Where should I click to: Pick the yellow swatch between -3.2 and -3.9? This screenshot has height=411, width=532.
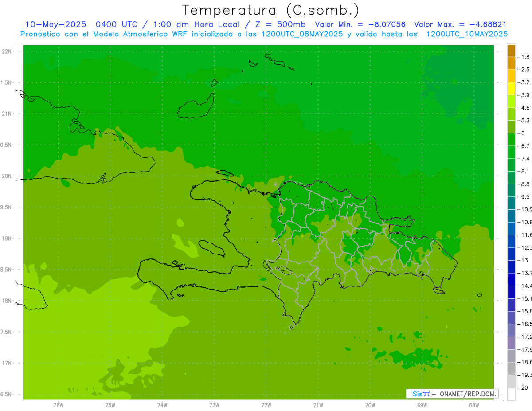pyautogui.click(x=512, y=89)
